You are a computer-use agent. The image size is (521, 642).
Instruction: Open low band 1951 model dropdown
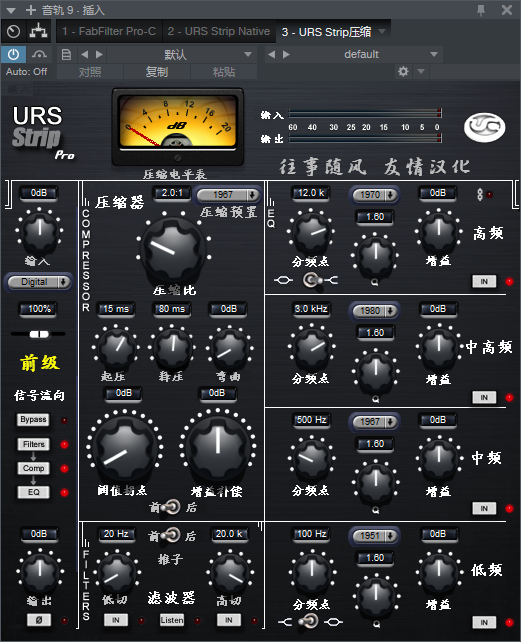[x=374, y=536]
